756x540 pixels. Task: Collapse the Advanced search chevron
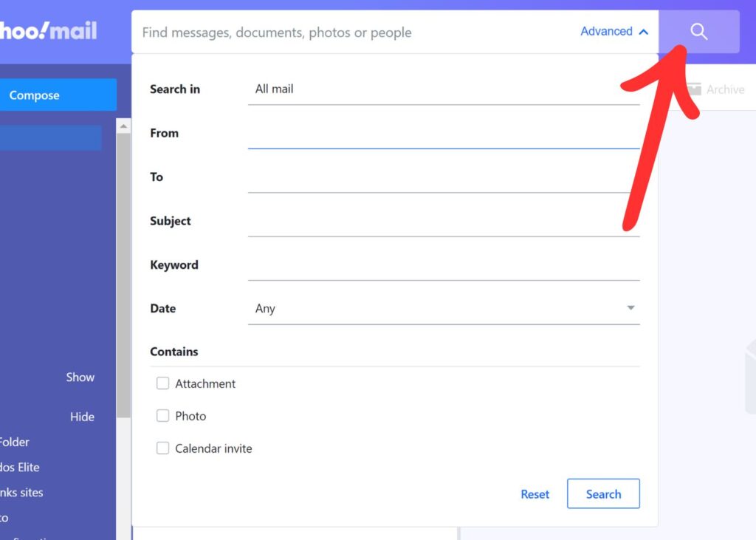(x=643, y=32)
